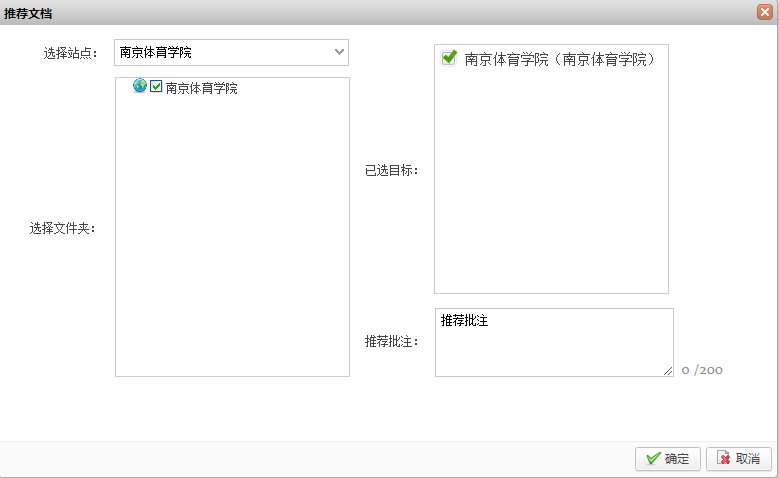Viewport: 779px width, 478px height.
Task: Uncheck 南京体育学院 checkbox in folder tree
Action: tap(156, 87)
